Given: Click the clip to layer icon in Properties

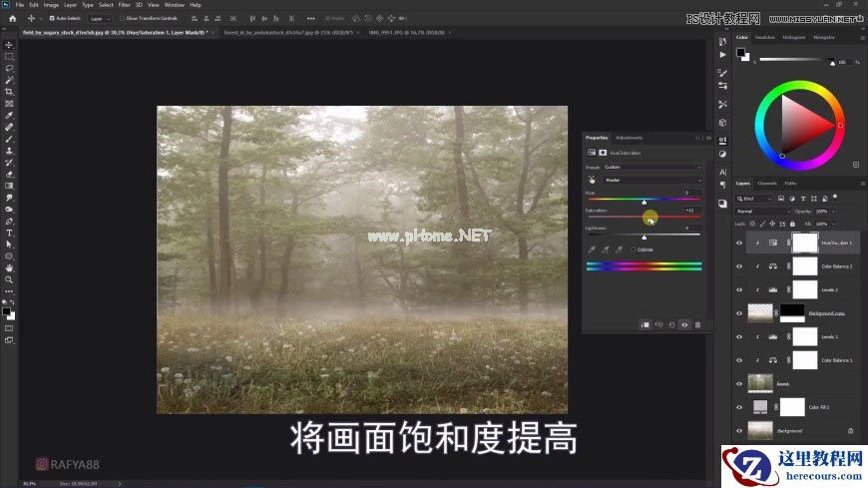Looking at the screenshot, I should 645,324.
